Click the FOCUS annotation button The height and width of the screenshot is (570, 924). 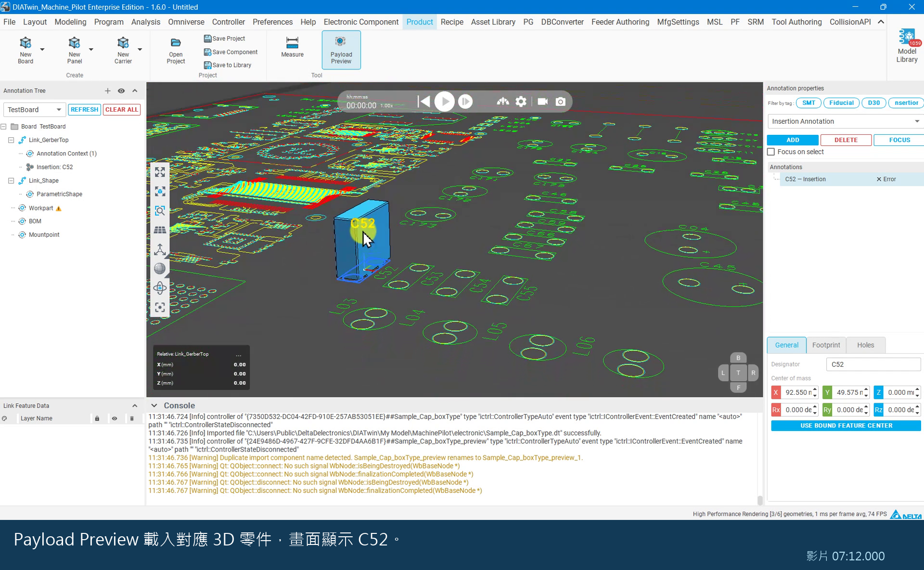coord(899,140)
